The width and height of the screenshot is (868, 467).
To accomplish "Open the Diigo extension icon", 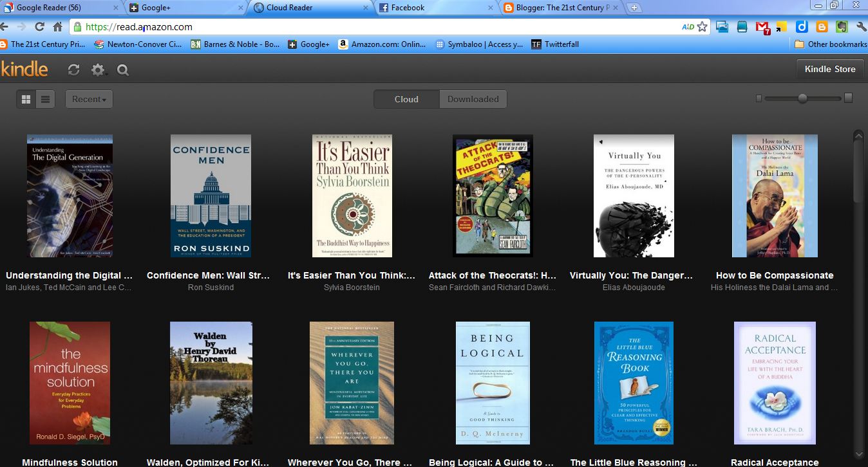I will coord(802,27).
